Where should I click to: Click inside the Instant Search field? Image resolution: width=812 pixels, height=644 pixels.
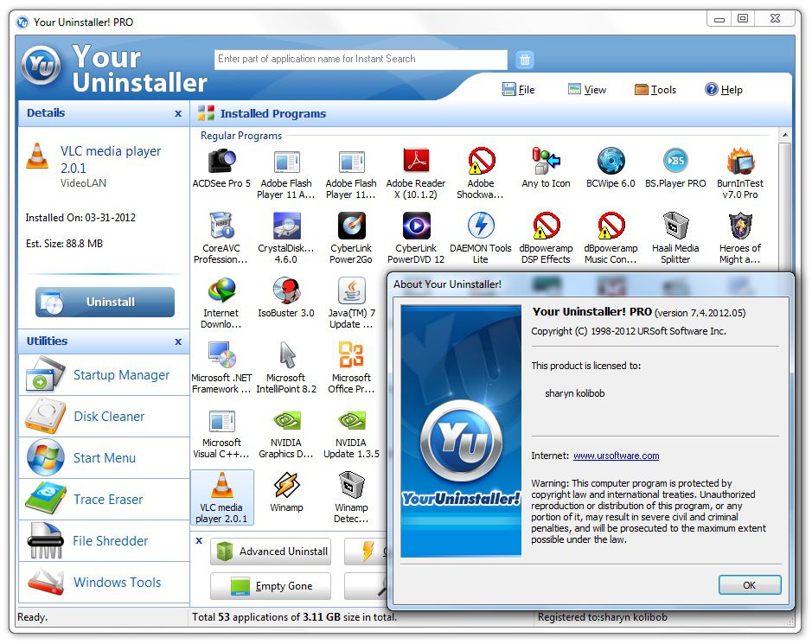click(x=360, y=59)
